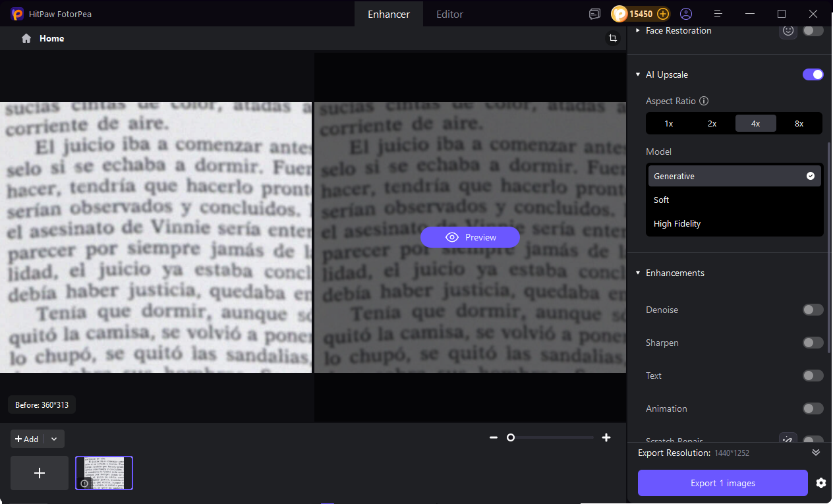Click the Aspect Ratio info icon
833x504 pixels.
[704, 101]
